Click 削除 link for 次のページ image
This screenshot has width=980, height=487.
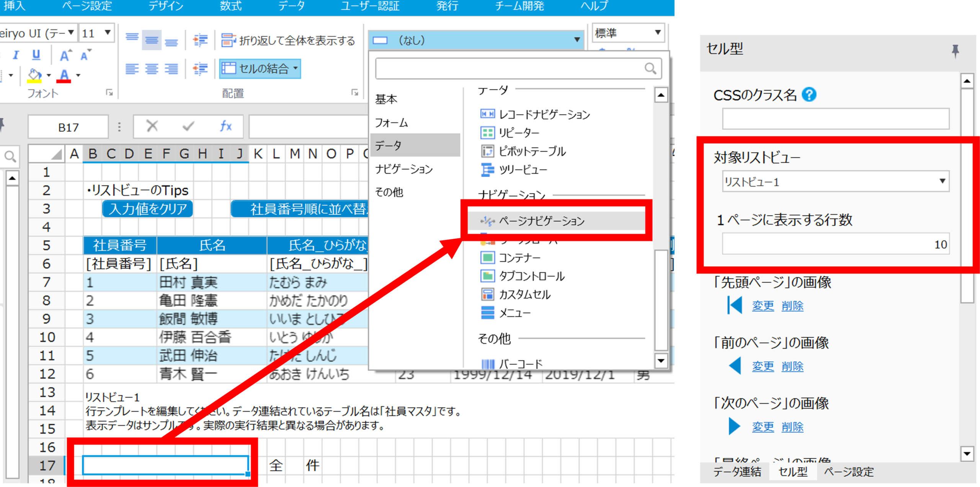(792, 427)
